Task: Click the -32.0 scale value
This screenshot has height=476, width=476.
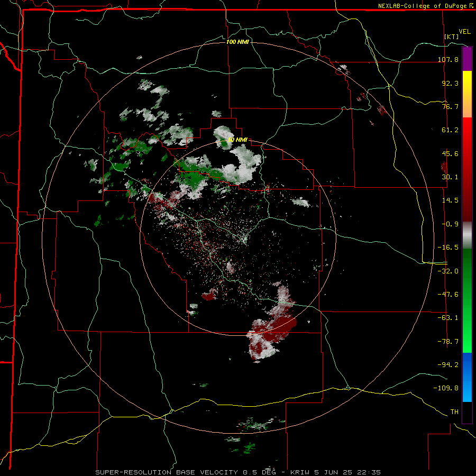Action: (448, 271)
